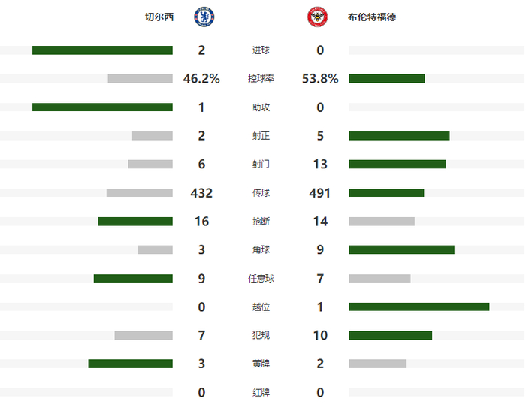
Task: Click the 进球 stat label
Action: 261,50
